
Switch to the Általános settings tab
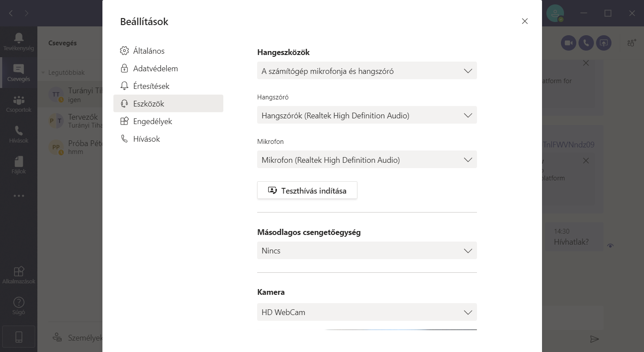pos(149,51)
